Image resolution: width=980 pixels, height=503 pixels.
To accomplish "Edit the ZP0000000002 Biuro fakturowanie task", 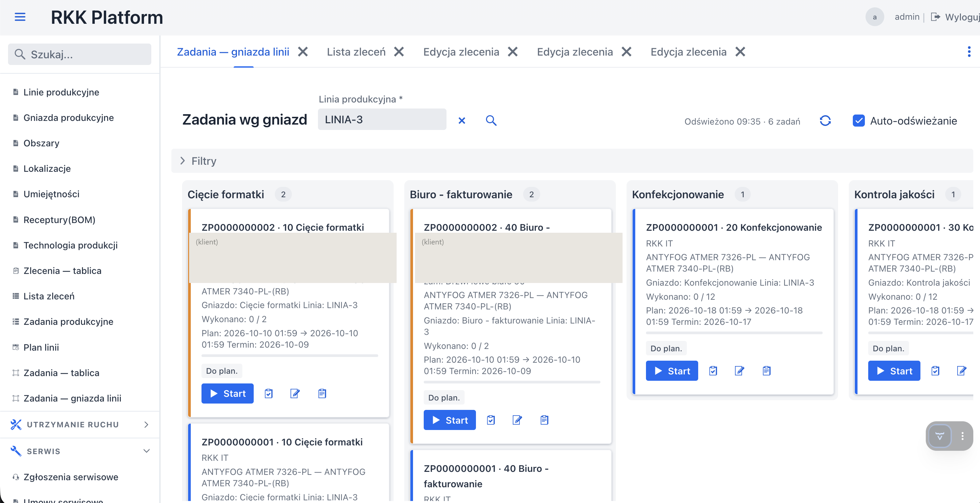I will point(517,420).
